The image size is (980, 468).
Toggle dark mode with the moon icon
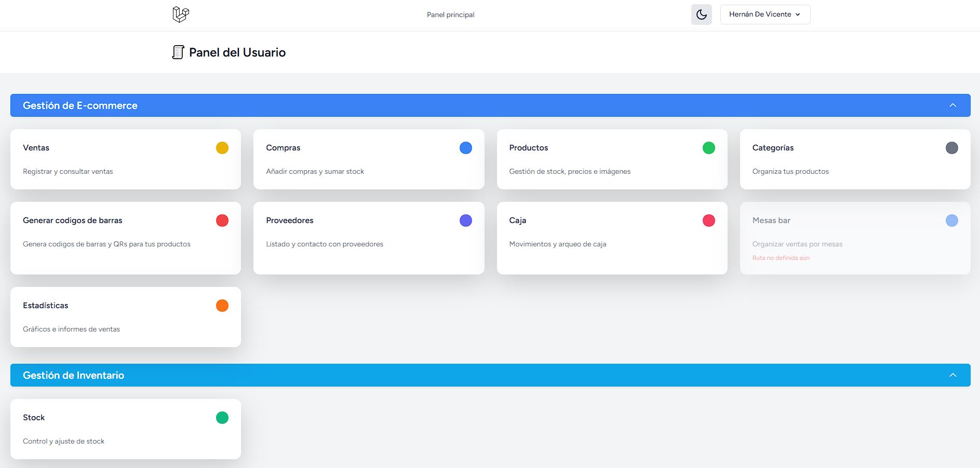click(701, 15)
